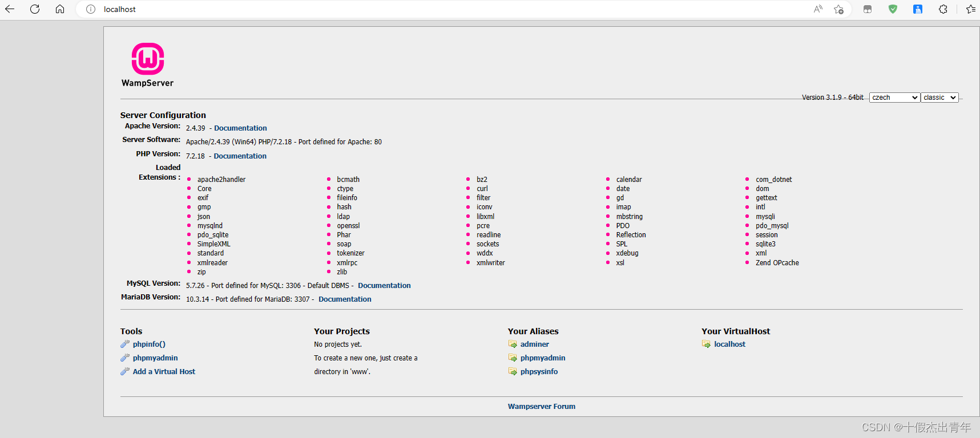Image resolution: width=980 pixels, height=438 pixels.
Task: Click the folder icon beside localhost VirtualHost
Action: click(x=707, y=344)
